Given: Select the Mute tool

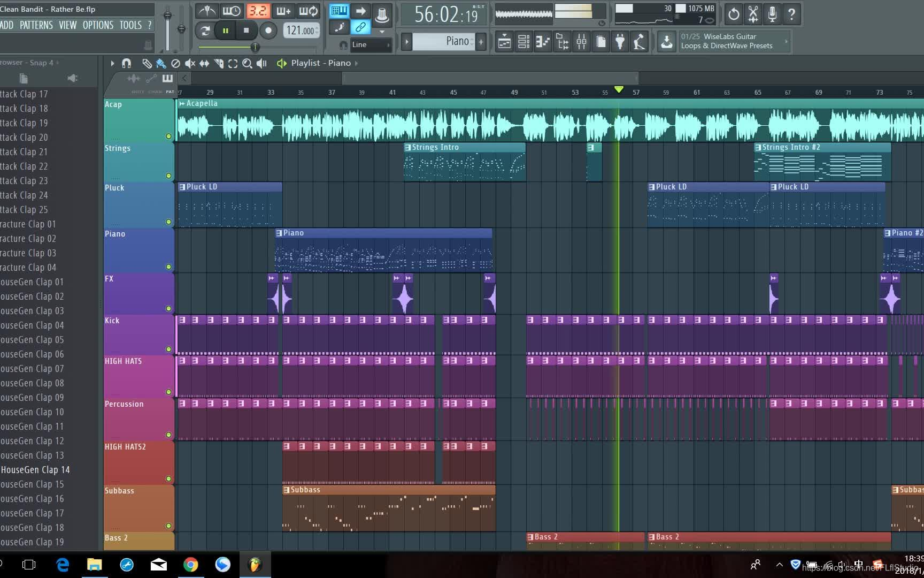Looking at the screenshot, I should click(190, 63).
